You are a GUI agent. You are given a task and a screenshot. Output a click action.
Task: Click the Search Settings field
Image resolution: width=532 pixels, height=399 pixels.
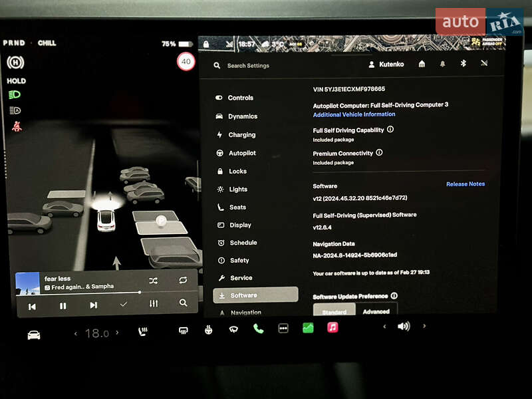(x=248, y=65)
